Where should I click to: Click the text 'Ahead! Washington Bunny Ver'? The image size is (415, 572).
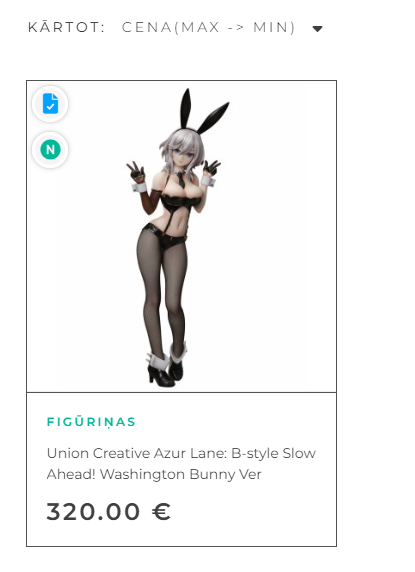pyautogui.click(x=154, y=474)
